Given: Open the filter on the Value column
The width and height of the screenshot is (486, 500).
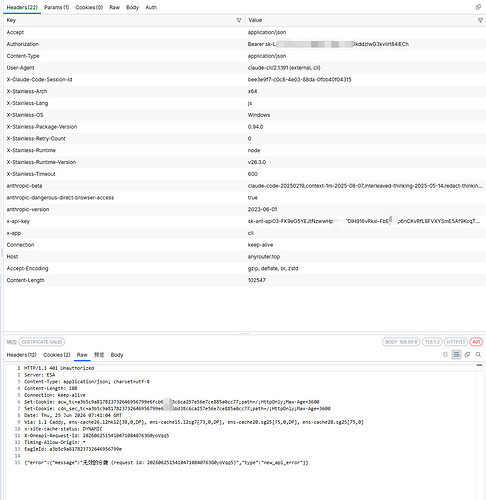Looking at the screenshot, I should click(480, 20).
